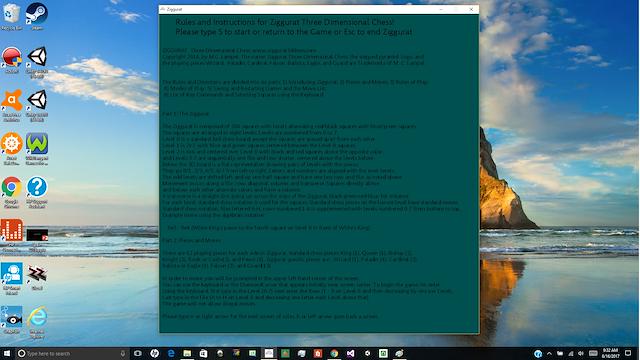Open the HP Support Assistant question-mark icon
The image size is (640, 360).
point(37,192)
